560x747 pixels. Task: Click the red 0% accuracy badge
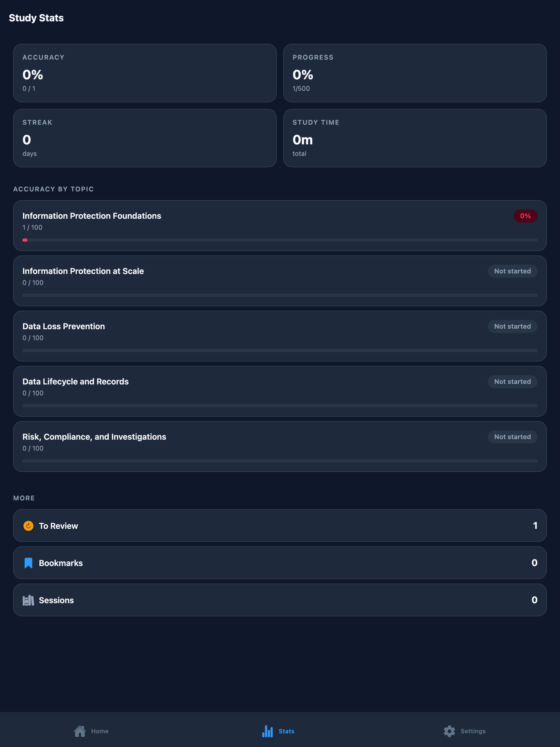tap(525, 216)
